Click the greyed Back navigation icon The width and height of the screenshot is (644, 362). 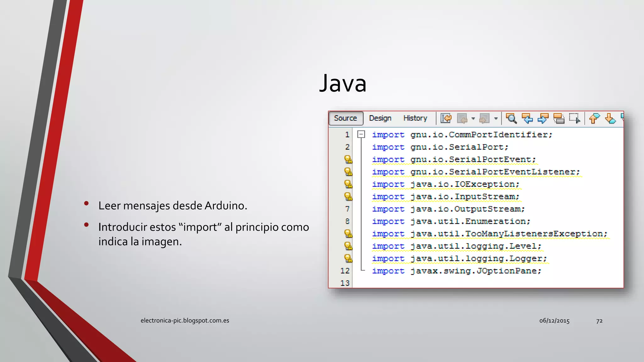462,118
